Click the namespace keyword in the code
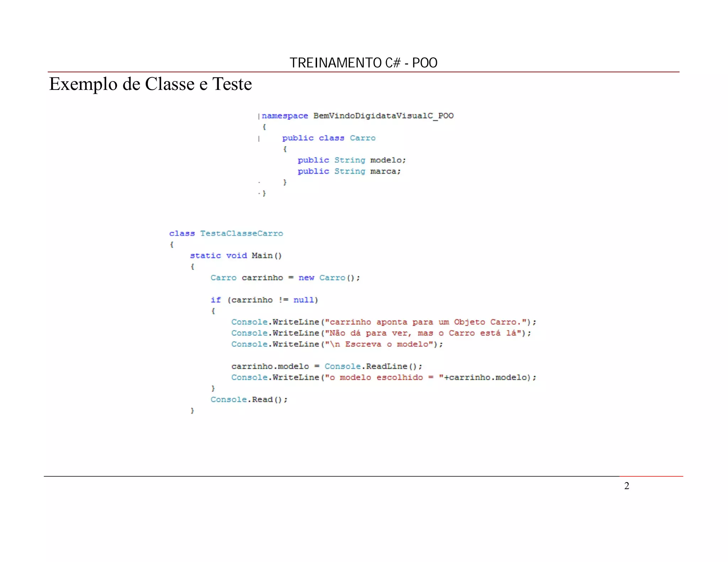Viewport: 728px width, 562px height. pyautogui.click(x=285, y=116)
